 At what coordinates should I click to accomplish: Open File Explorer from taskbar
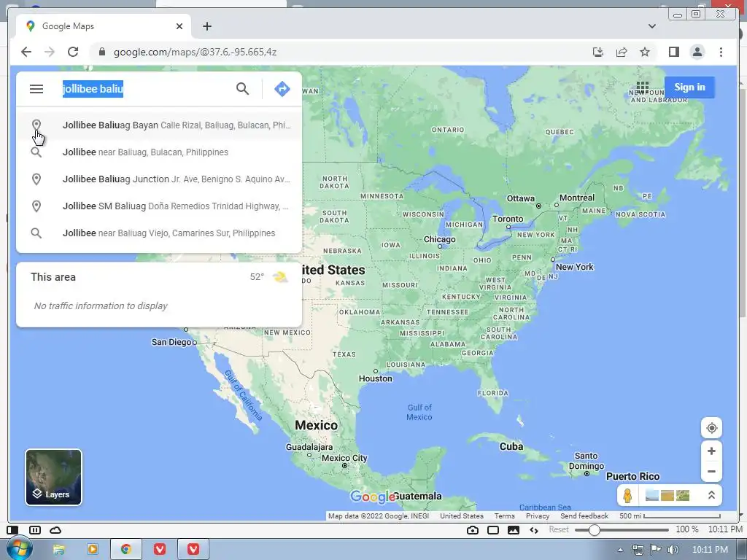click(58, 550)
